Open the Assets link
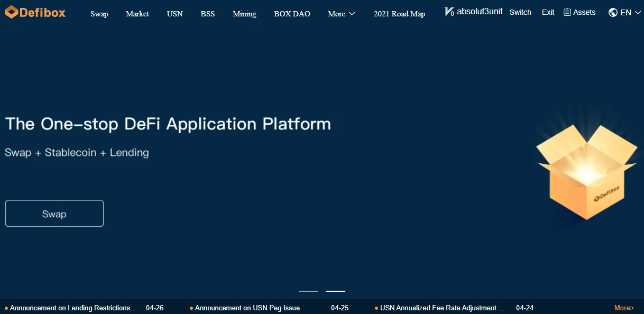The height and width of the screenshot is (314, 644). 584,12
